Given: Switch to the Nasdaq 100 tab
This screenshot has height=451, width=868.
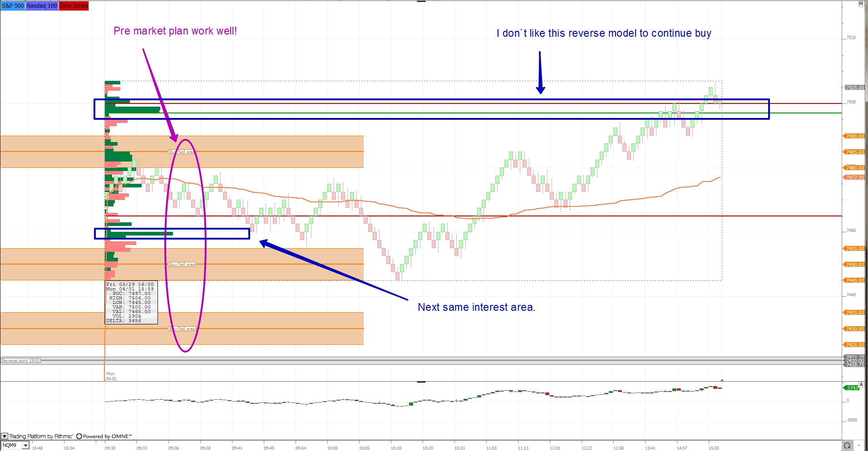Looking at the screenshot, I should point(42,6).
